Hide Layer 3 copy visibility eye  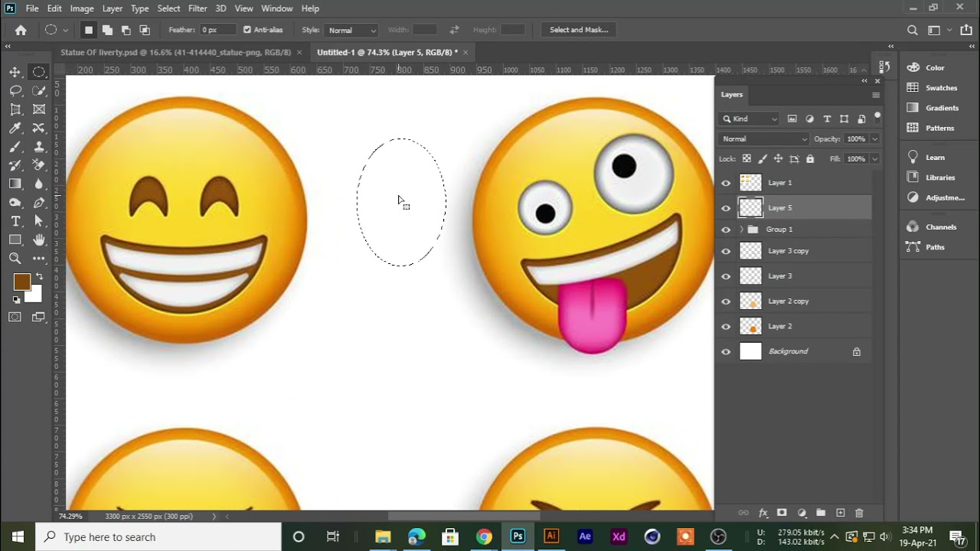(x=726, y=251)
